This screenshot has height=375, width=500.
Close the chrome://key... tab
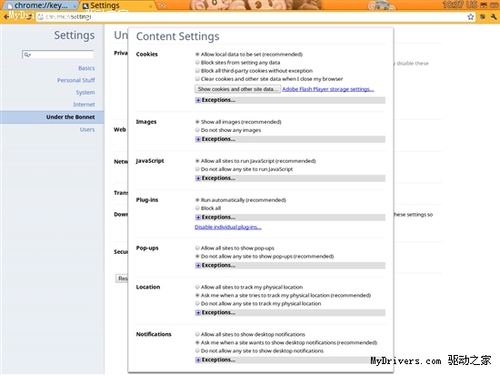click(74, 6)
